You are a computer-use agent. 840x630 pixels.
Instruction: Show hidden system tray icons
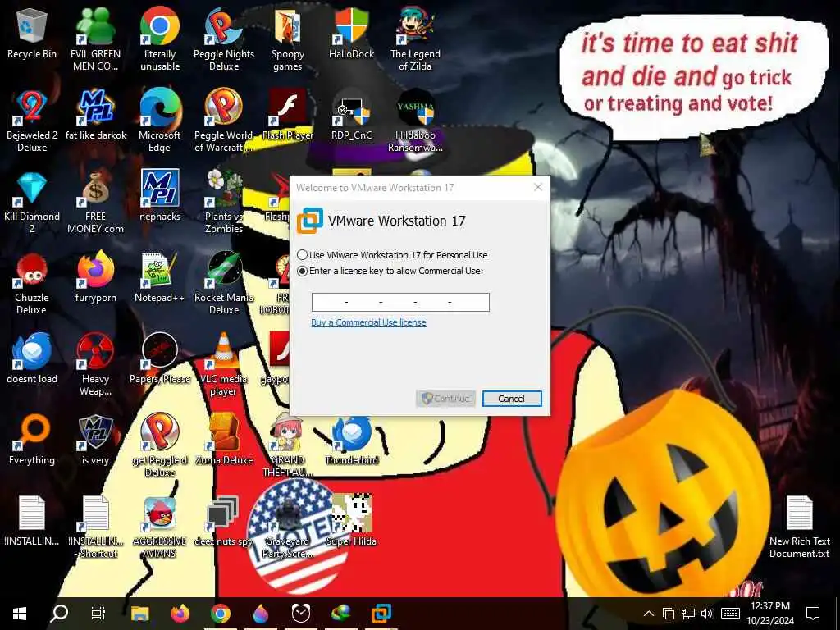(648, 614)
